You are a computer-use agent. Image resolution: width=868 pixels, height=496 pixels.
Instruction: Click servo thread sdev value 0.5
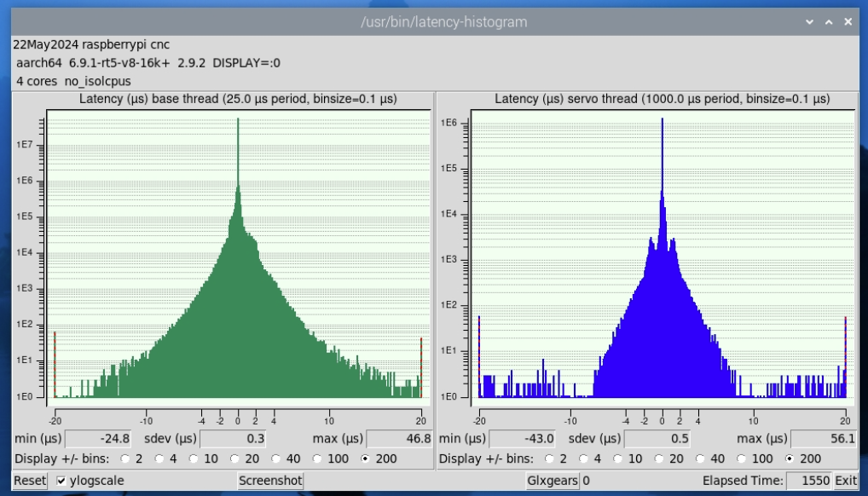657,439
